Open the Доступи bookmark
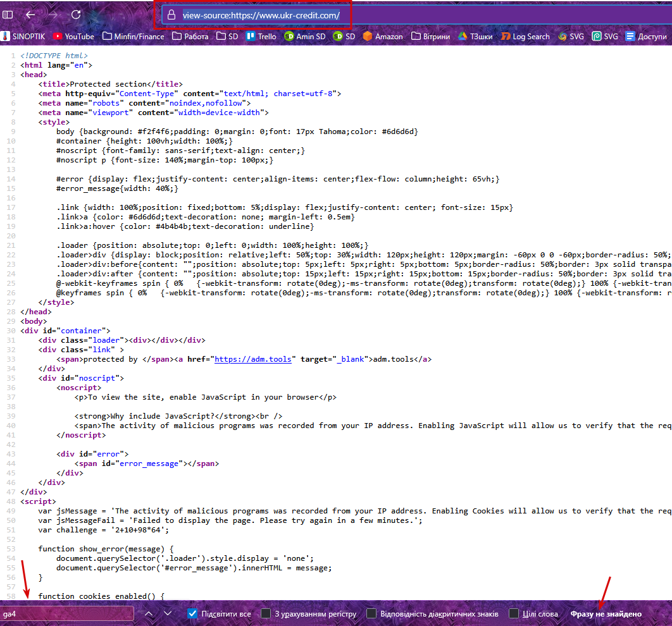672x626 pixels. pyautogui.click(x=646, y=37)
